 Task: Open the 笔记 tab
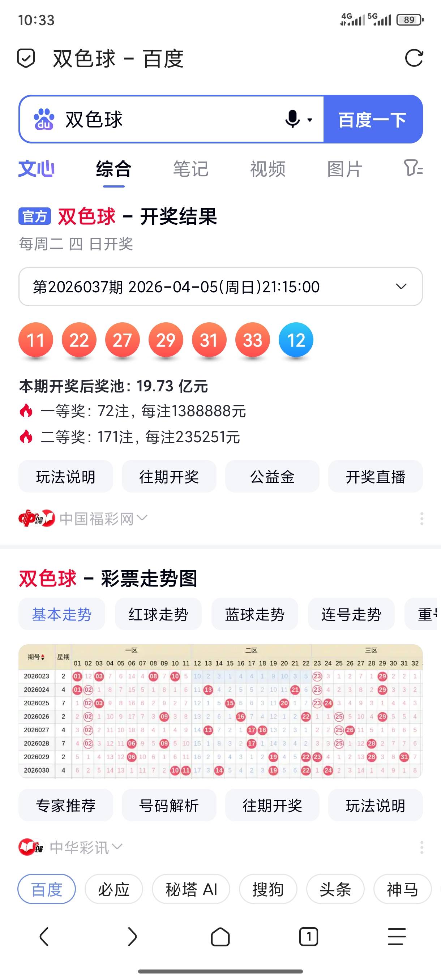[x=190, y=169]
